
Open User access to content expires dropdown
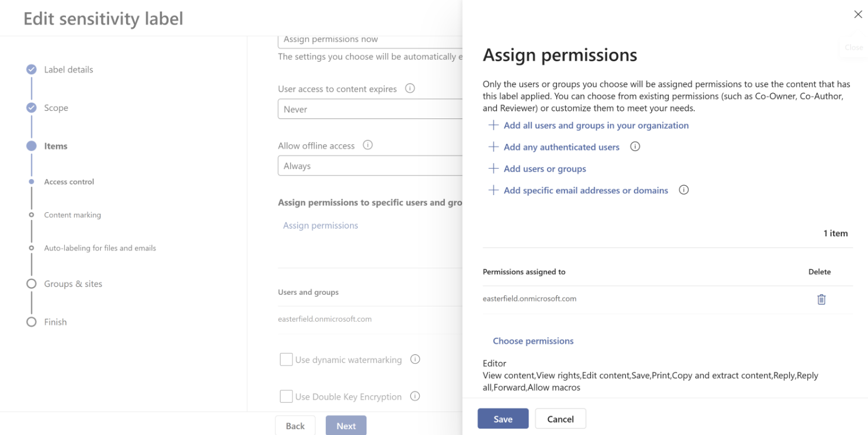coord(370,109)
